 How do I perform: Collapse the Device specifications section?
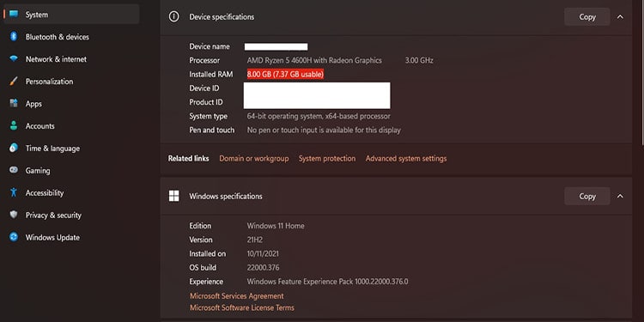(620, 17)
